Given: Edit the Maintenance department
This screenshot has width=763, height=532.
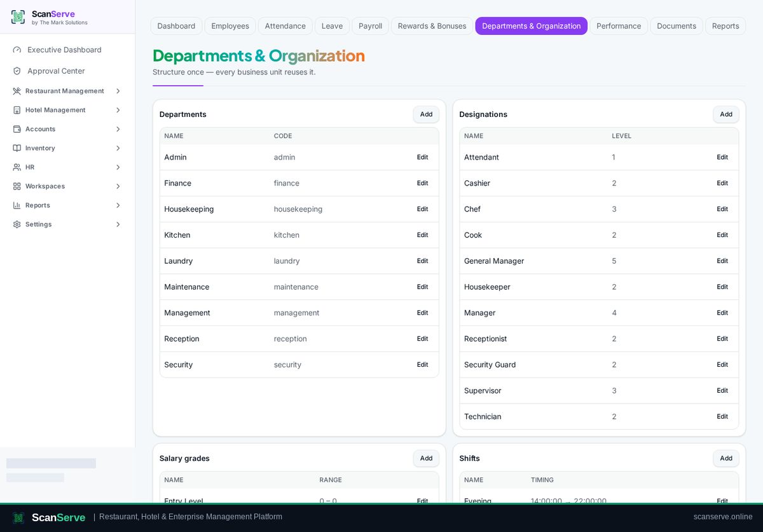Looking at the screenshot, I should [x=422, y=287].
